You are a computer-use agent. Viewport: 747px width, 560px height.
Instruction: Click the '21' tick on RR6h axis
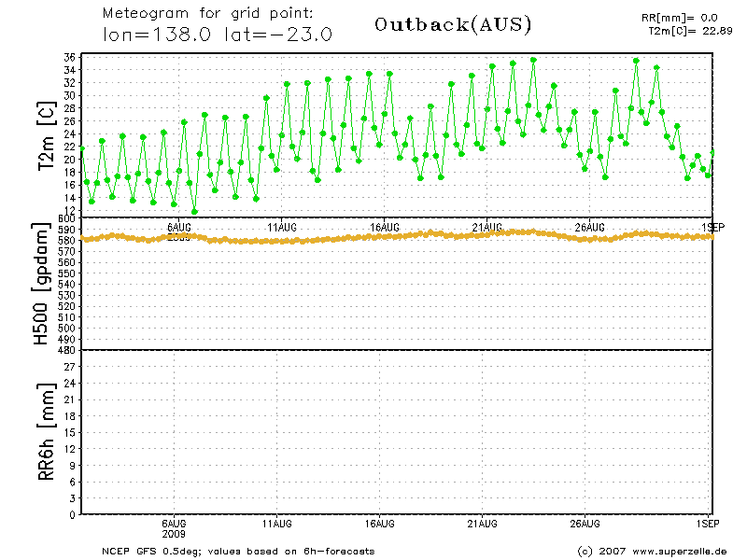tap(69, 399)
